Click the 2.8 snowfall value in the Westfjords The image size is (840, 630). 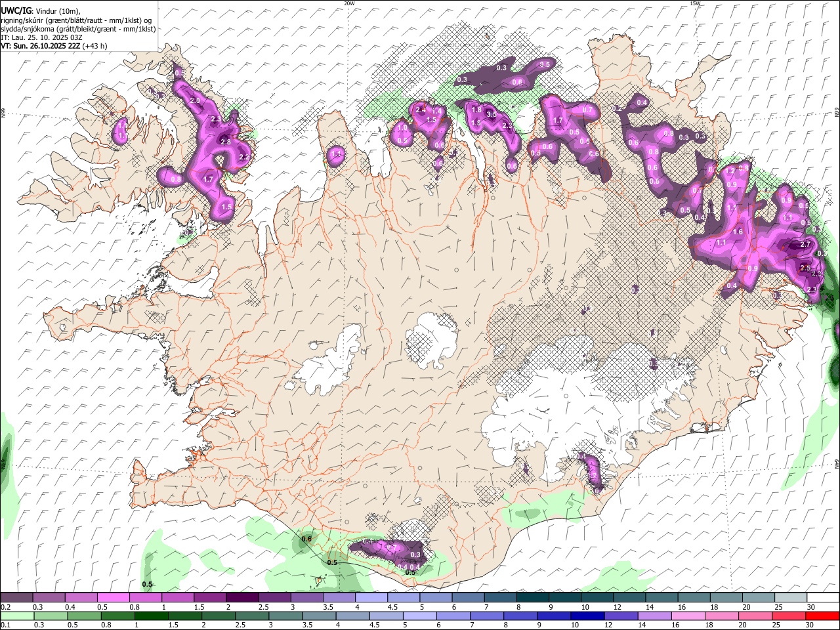(226, 142)
